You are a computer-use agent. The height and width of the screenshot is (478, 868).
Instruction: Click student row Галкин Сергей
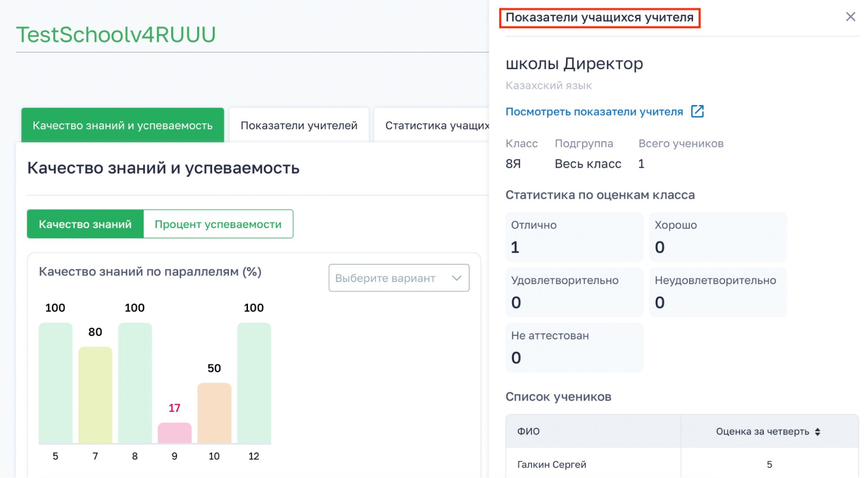(551, 465)
